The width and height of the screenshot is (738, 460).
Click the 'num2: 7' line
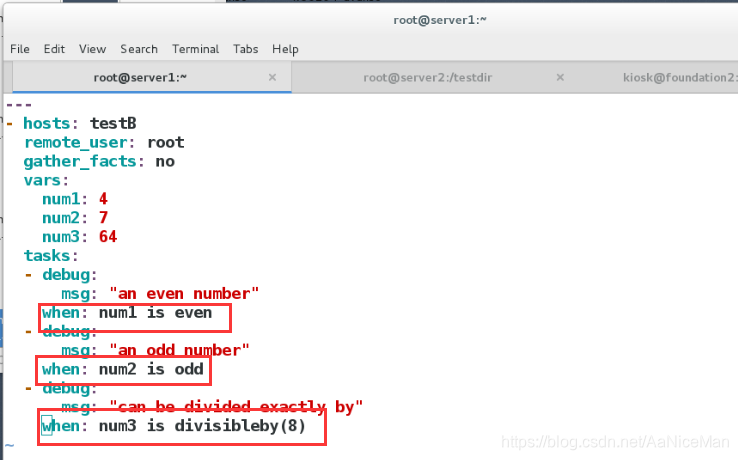(x=75, y=218)
